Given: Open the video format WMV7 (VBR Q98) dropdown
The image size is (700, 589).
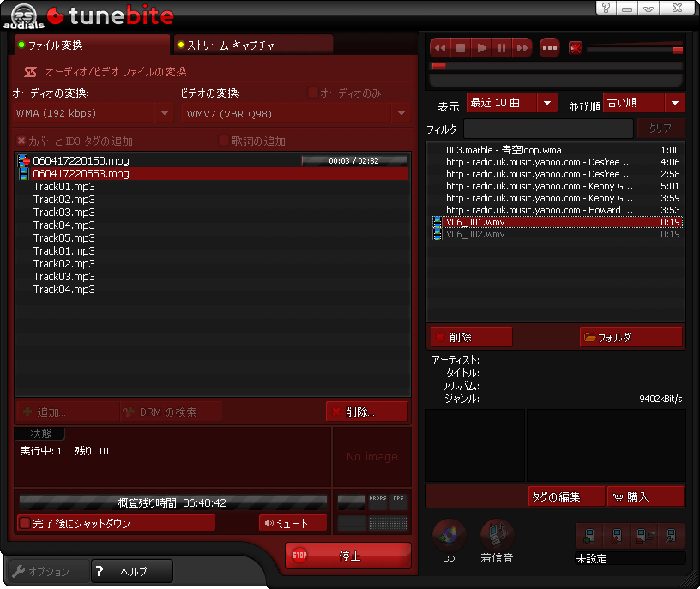Looking at the screenshot, I should 296,114.
